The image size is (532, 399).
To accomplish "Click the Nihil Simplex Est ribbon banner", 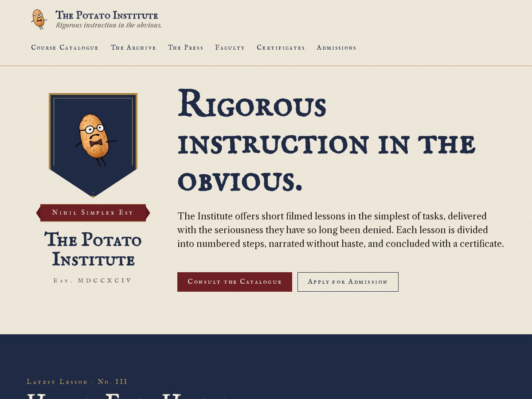I will [x=93, y=213].
